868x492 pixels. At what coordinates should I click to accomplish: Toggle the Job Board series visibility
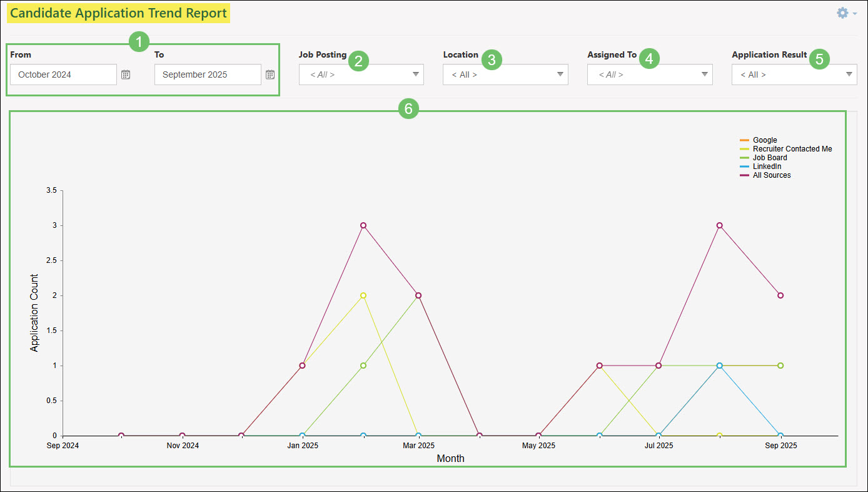(x=769, y=157)
